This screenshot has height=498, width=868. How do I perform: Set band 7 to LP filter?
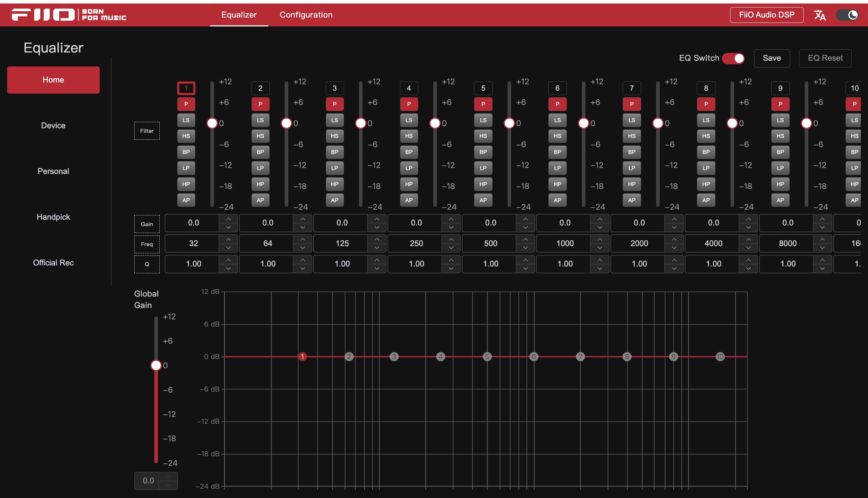click(632, 168)
